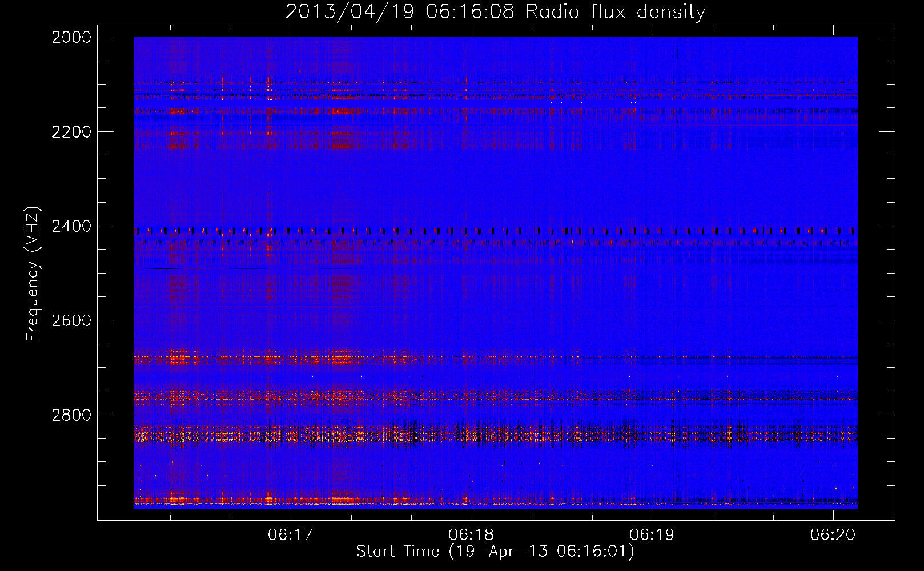Click the 06:17 time tick label

[291, 535]
